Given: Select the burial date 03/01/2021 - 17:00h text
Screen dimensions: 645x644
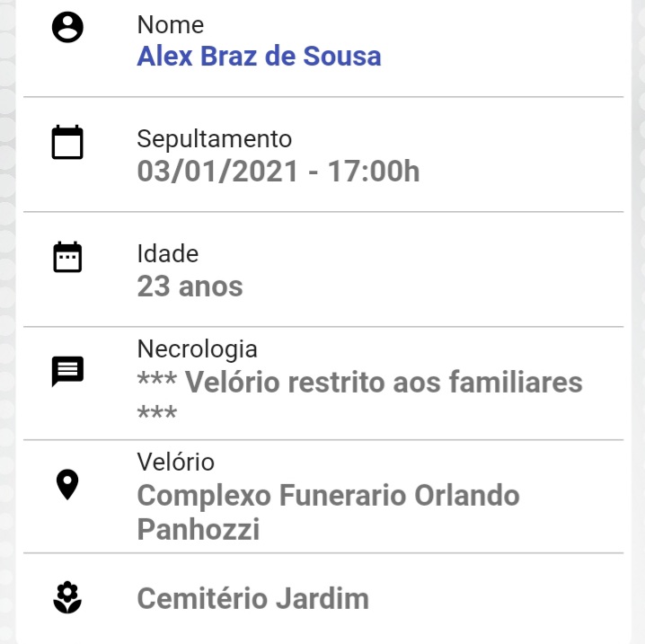Looking at the screenshot, I should (x=278, y=171).
